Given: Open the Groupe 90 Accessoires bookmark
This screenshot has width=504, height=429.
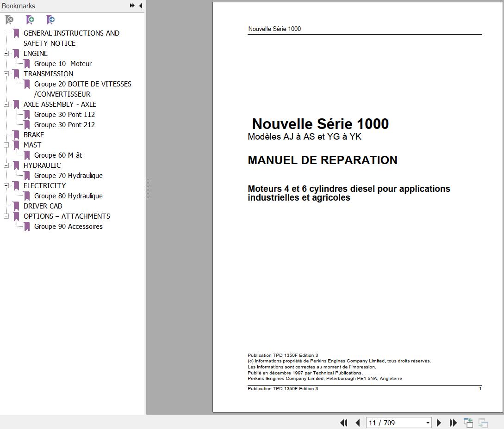Looking at the screenshot, I should pyautogui.click(x=68, y=227).
